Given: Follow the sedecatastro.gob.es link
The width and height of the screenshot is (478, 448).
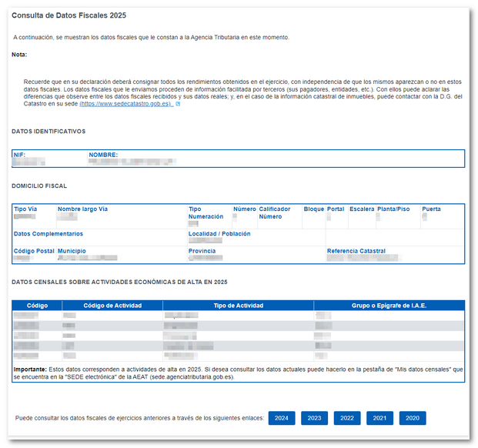Looking at the screenshot, I should point(126,104).
